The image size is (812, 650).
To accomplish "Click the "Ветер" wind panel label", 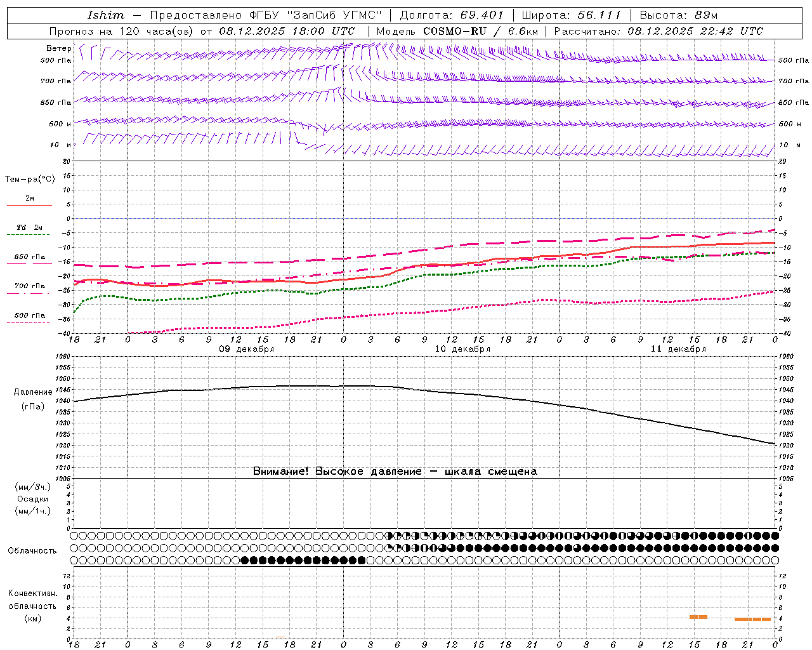I will pos(58,48).
